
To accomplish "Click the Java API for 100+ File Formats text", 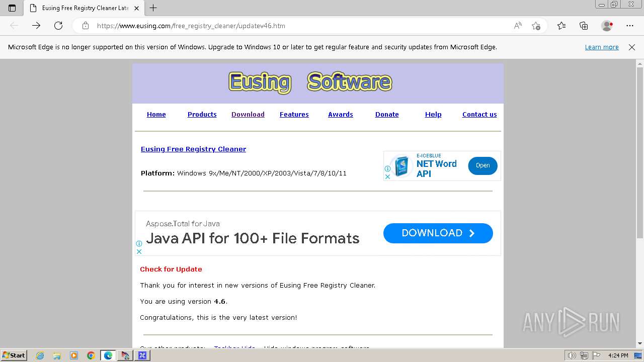I will point(253,238).
